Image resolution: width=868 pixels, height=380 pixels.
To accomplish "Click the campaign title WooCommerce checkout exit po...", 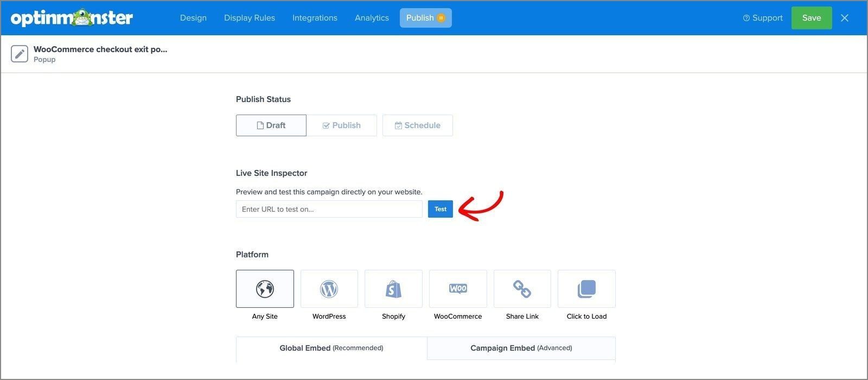I will click(100, 49).
